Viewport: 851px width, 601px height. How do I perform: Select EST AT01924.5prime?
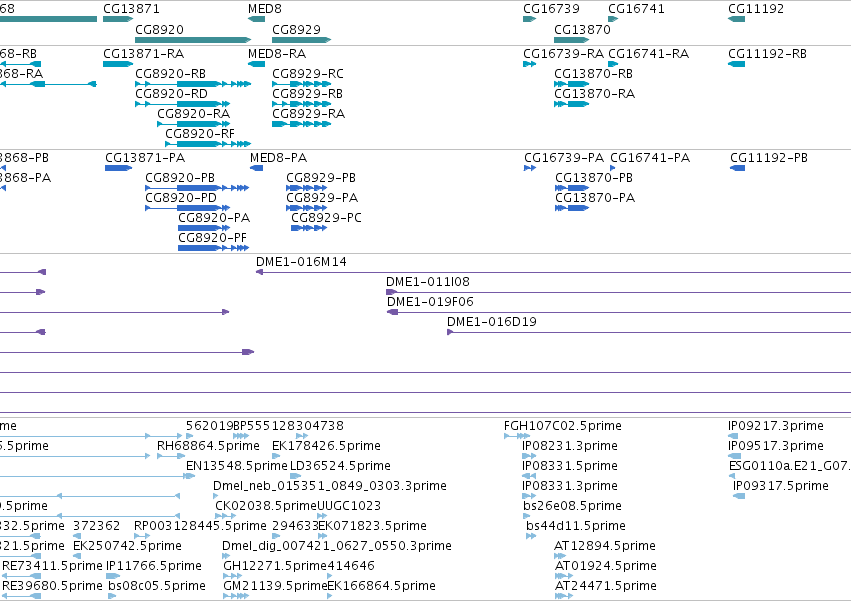pyautogui.click(x=606, y=566)
